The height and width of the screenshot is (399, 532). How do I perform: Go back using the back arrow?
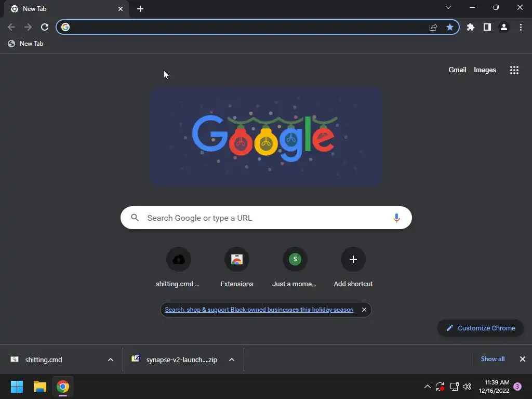11,27
